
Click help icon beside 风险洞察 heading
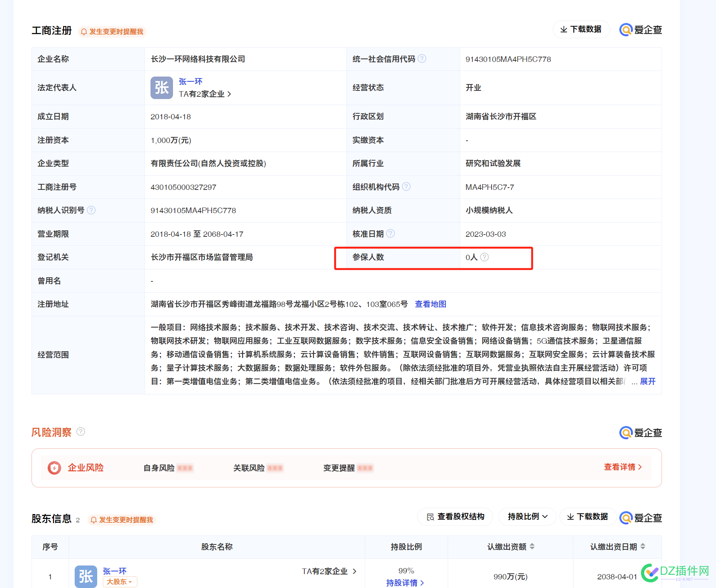point(81,432)
